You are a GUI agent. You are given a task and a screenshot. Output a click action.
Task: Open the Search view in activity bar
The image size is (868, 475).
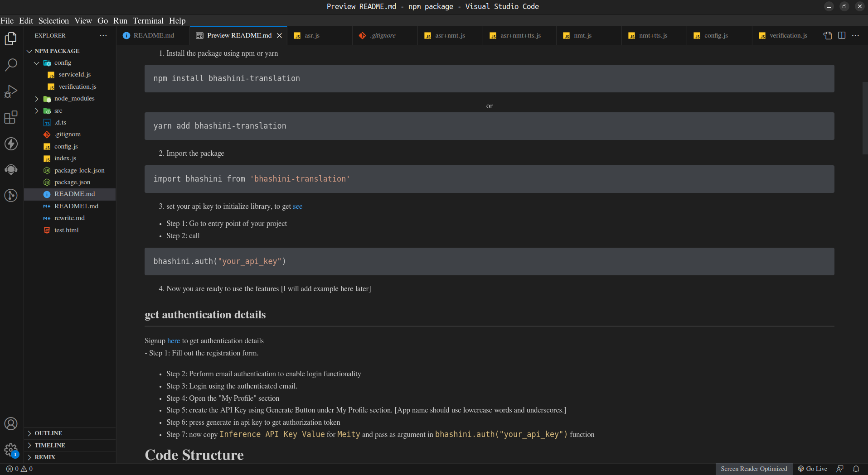pyautogui.click(x=11, y=65)
